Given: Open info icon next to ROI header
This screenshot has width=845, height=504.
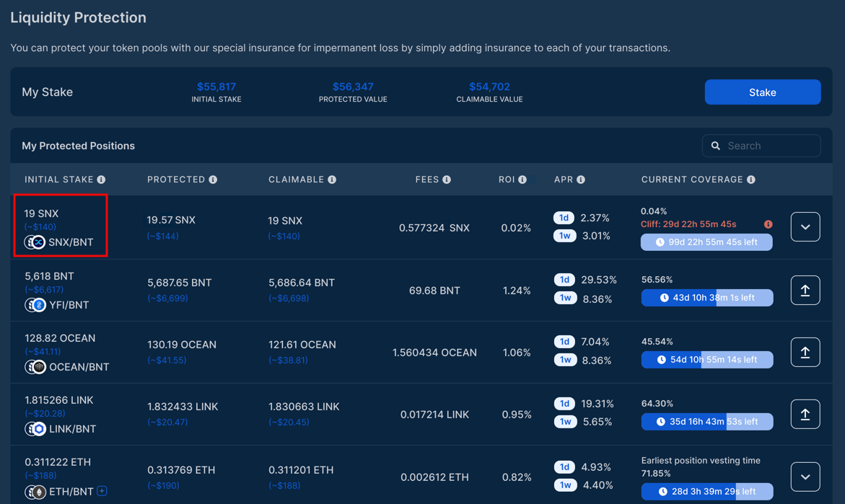Looking at the screenshot, I should coord(522,180).
